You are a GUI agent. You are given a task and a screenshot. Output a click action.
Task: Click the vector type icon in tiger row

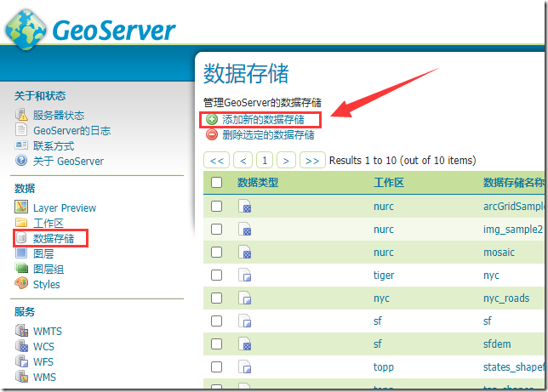point(245,275)
